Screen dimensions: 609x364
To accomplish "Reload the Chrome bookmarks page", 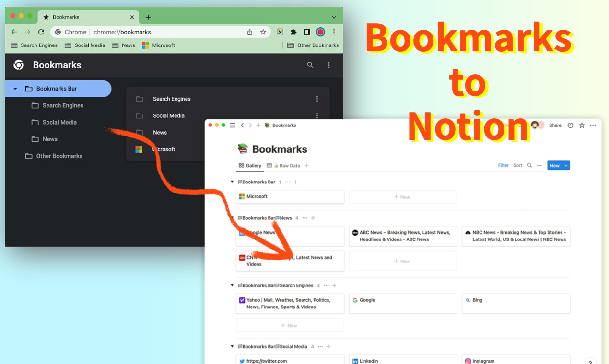I will pyautogui.click(x=41, y=32).
